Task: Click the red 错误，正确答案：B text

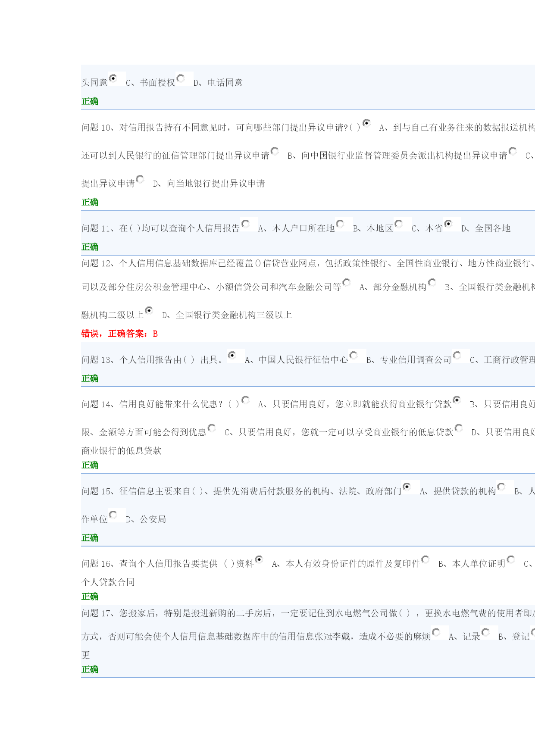Action: 119,334
